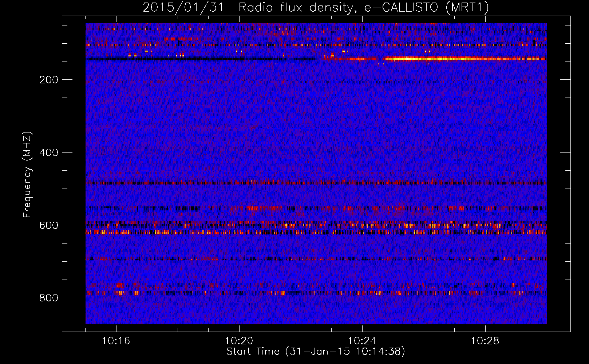Click the 400 frequency tick label
Viewport: 589px width, 364px height.
tap(49, 153)
